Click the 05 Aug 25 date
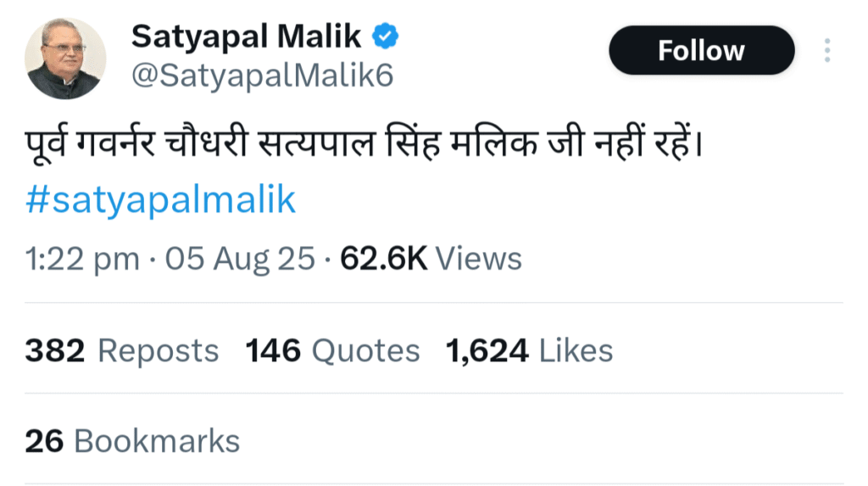868x486 pixels. (240, 258)
